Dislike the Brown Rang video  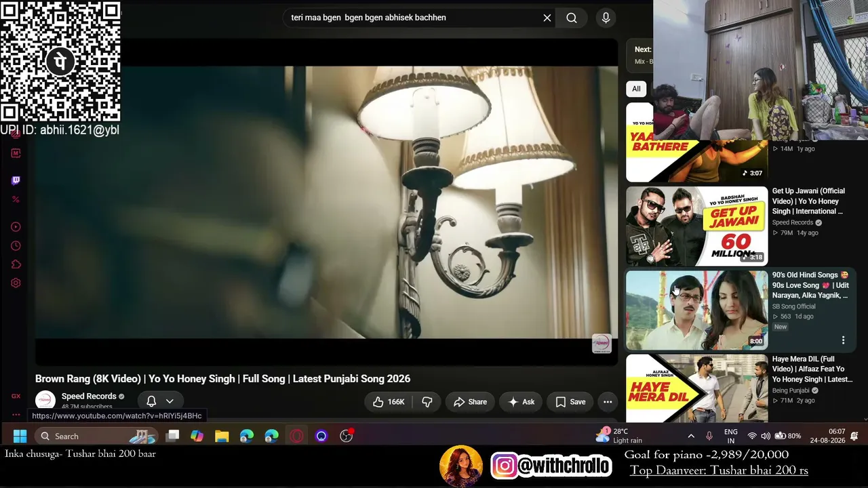(x=427, y=402)
